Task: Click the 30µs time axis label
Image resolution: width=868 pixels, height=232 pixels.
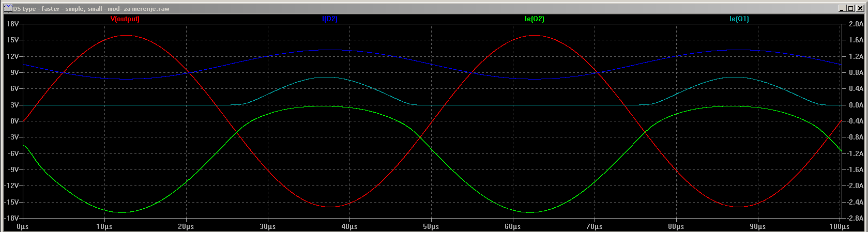Action: (x=268, y=227)
